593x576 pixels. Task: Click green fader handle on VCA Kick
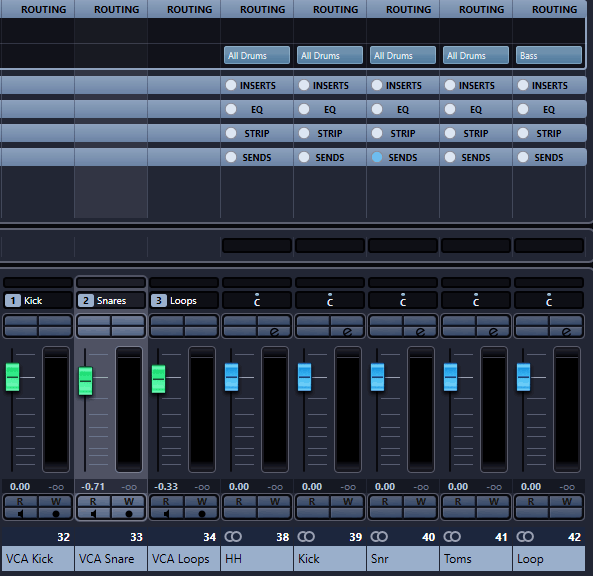(x=12, y=377)
